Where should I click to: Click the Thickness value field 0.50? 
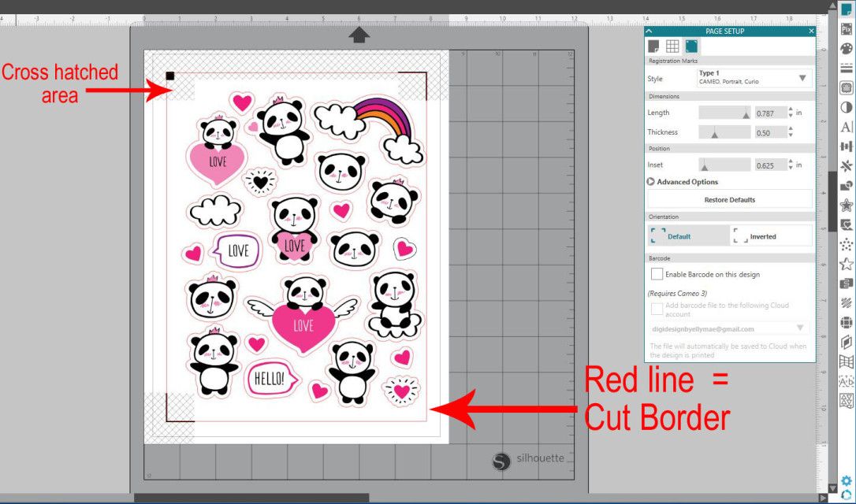[770, 132]
